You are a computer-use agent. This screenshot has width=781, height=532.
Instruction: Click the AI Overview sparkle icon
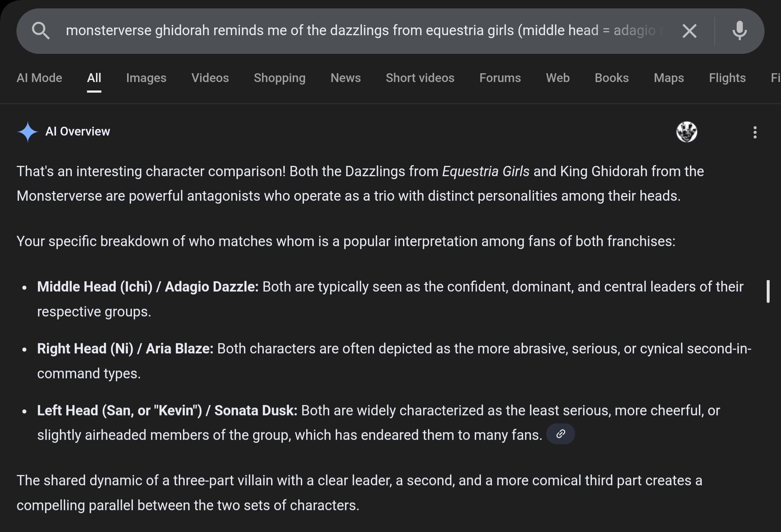tap(27, 132)
